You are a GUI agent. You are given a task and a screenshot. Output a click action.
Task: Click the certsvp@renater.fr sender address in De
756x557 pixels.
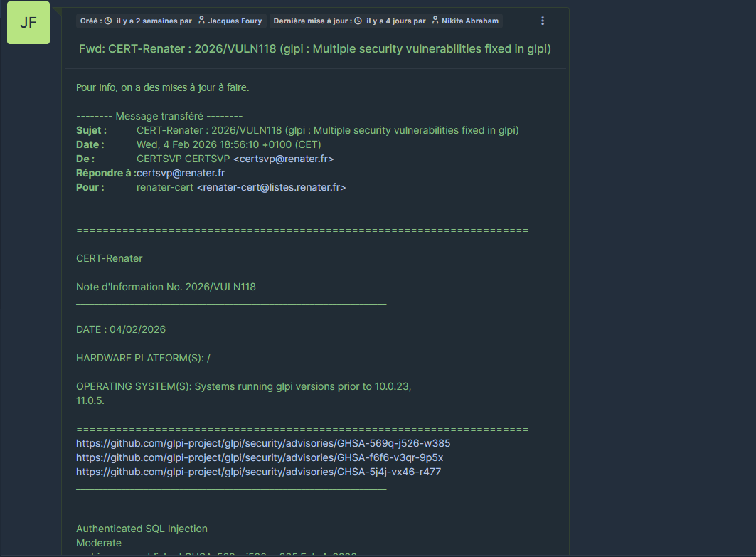click(x=283, y=159)
